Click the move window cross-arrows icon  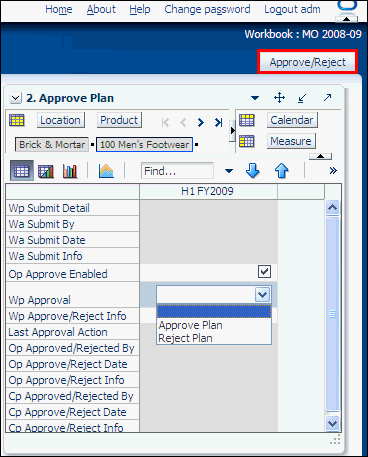point(279,98)
